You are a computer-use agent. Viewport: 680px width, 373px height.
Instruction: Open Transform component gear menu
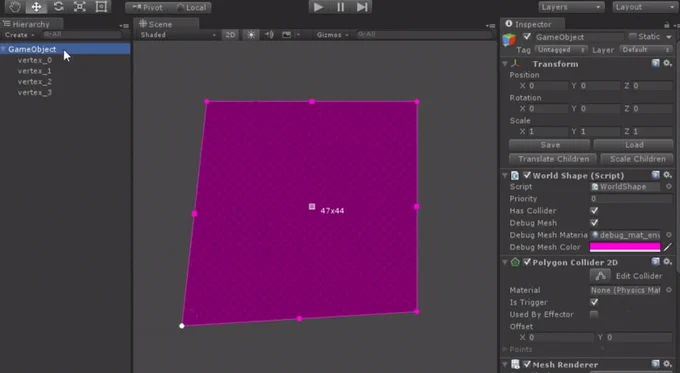pos(667,63)
